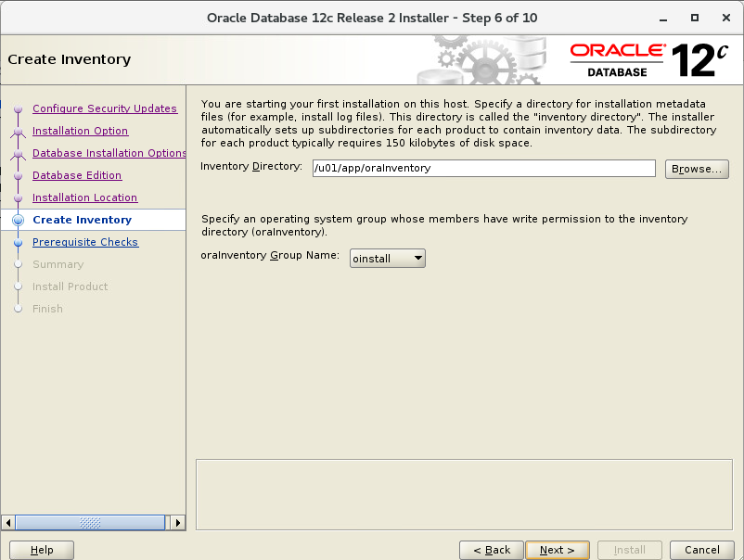Viewport: 744px width, 560px height.
Task: Click the Inventory Directory text field
Action: (x=484, y=169)
